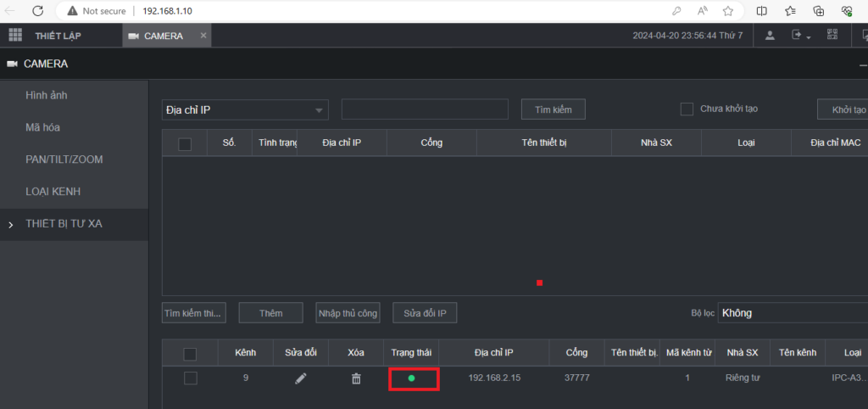Image resolution: width=868 pixels, height=409 pixels.
Task: Click the green status dot for channel 9
Action: 412,378
